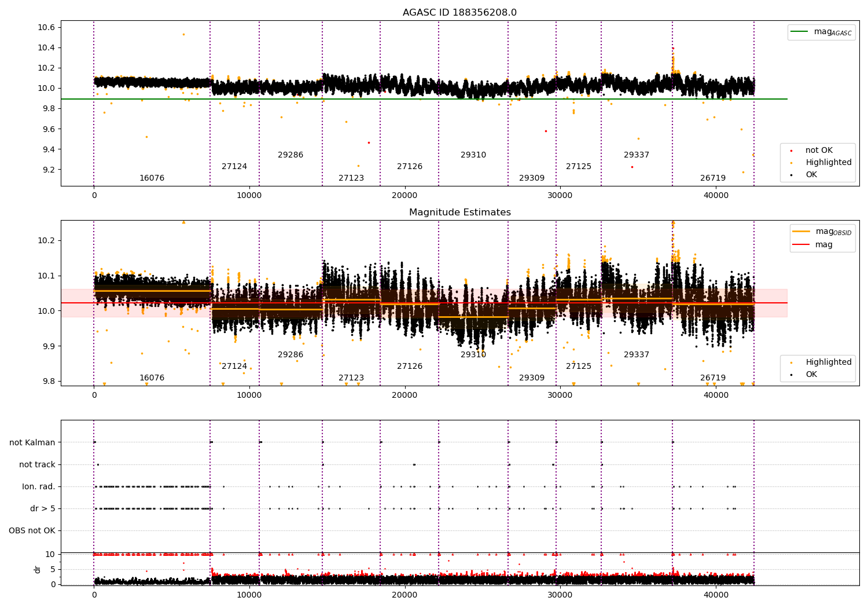Click obsid label 27125 in Magnitude Estimates plot
The width and height of the screenshot is (868, 608).
tap(579, 367)
